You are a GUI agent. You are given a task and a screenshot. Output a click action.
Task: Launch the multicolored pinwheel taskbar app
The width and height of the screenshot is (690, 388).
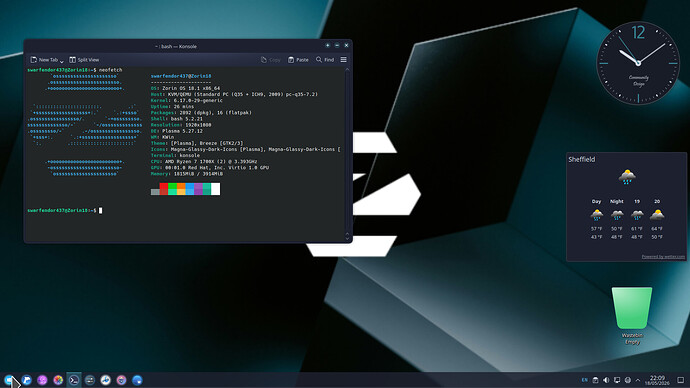click(58, 380)
